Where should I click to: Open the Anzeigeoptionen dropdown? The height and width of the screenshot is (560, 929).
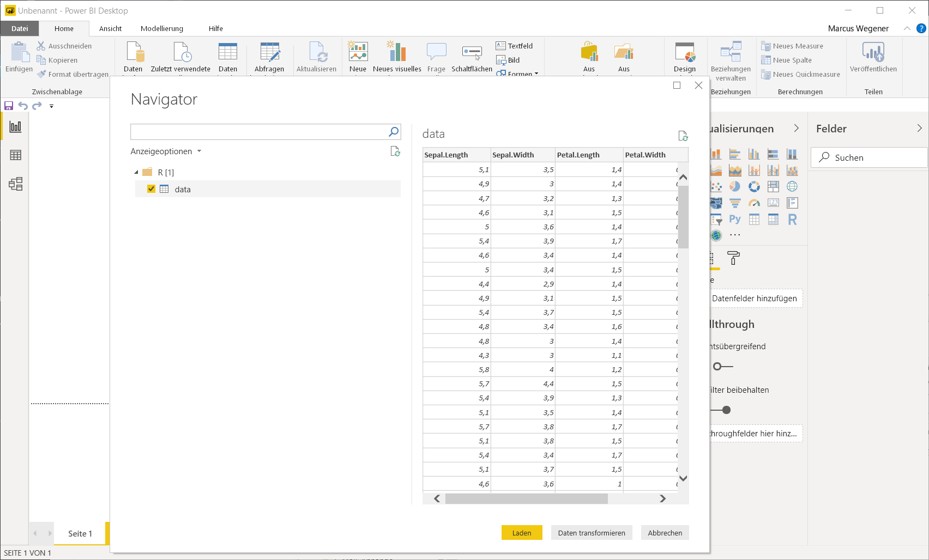pos(166,151)
